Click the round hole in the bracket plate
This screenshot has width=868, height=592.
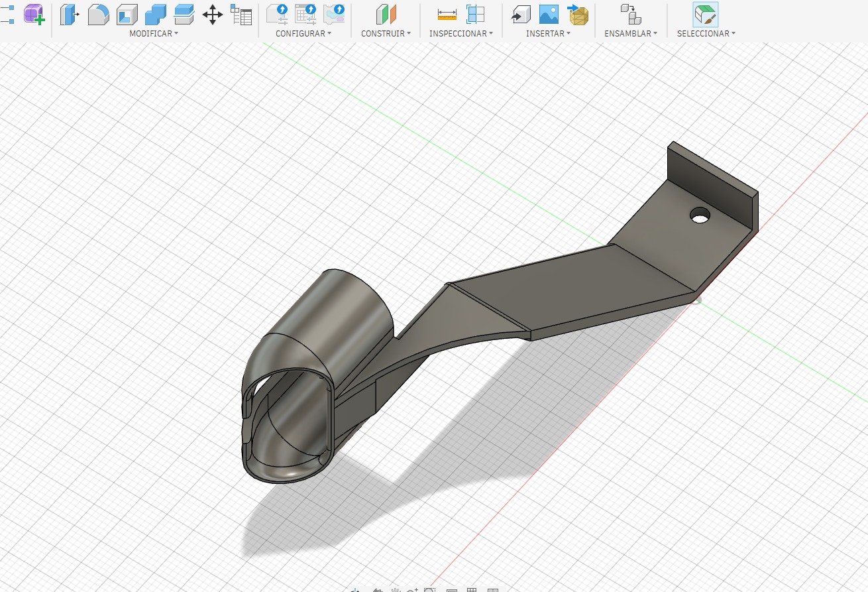coord(700,215)
